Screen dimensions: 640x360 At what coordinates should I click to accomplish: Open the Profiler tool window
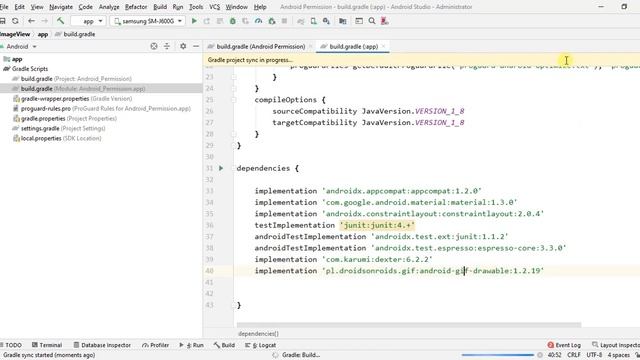coord(156,345)
